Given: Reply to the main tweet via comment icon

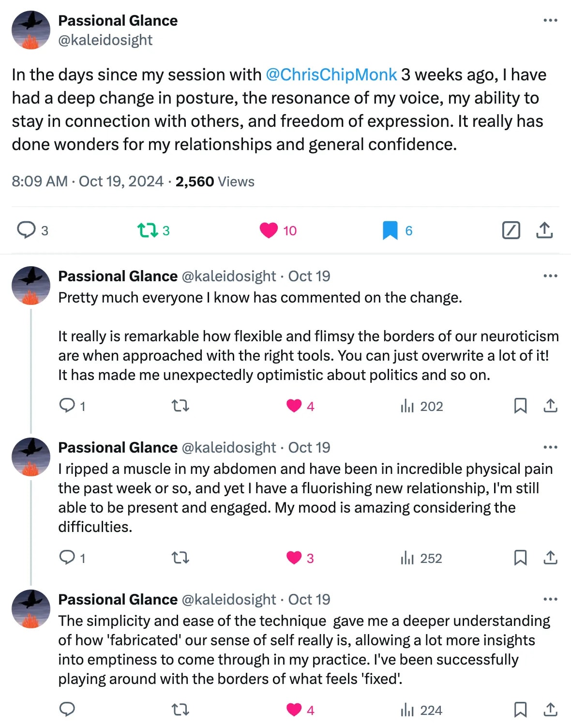Looking at the screenshot, I should click(26, 230).
